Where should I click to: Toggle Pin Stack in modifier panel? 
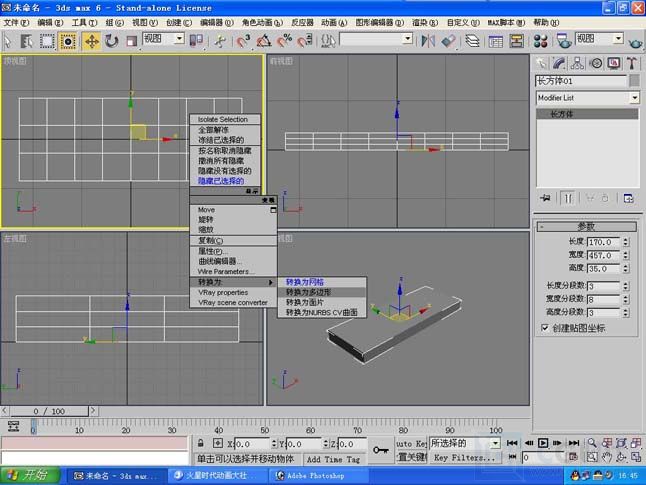[545, 198]
